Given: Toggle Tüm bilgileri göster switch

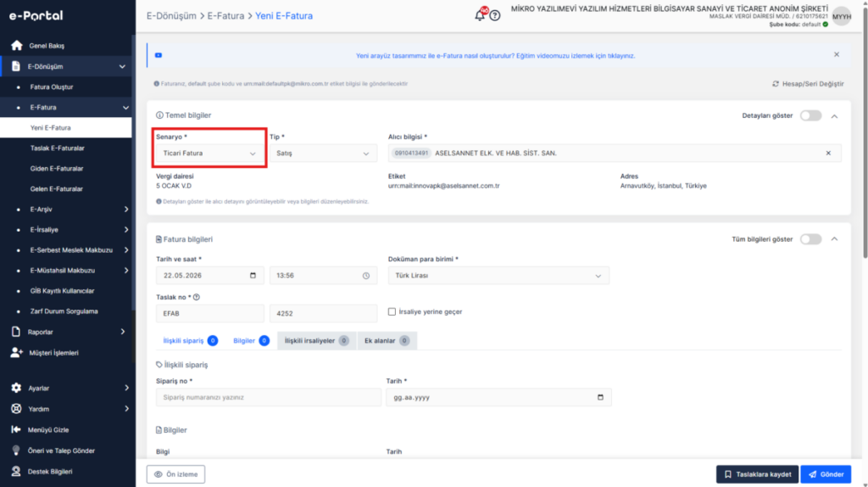Looking at the screenshot, I should 810,238.
